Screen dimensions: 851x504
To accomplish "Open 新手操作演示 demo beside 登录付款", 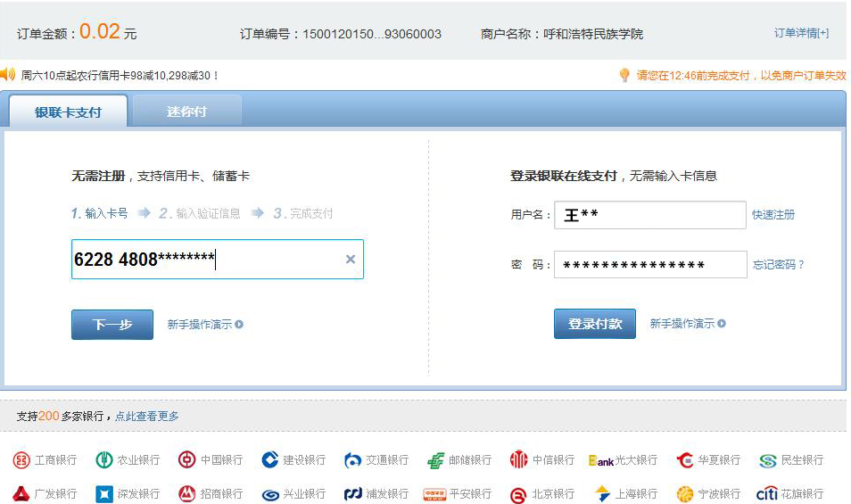I will [688, 324].
